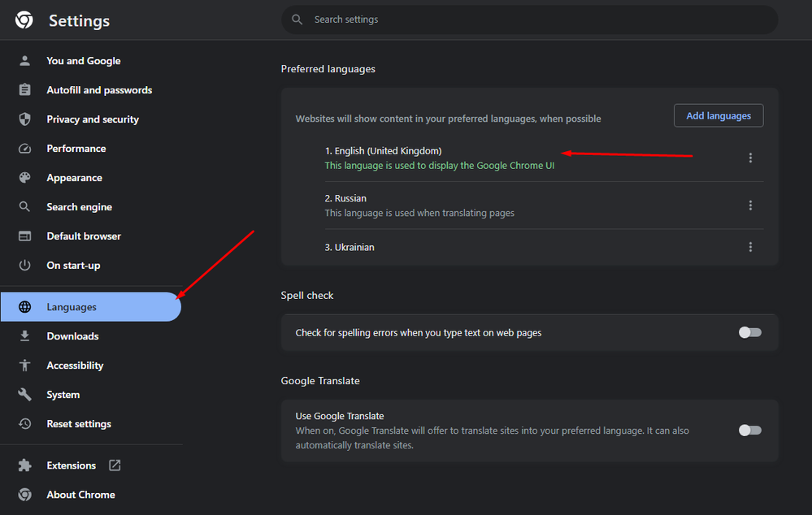Viewport: 812px width, 515px height.
Task: Click the Google Translate section heading
Action: click(x=320, y=380)
